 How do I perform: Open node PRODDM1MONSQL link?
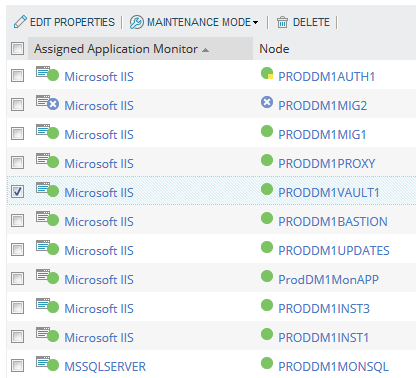(334, 367)
